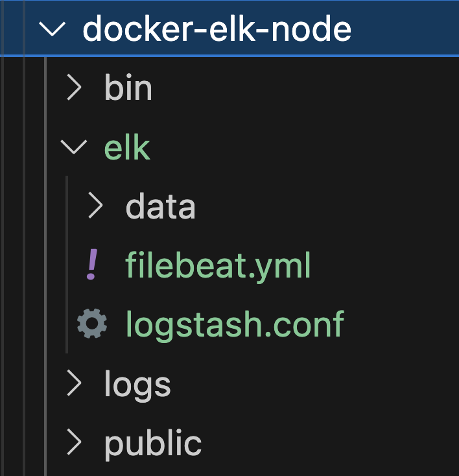
Task: Expand the data folder chevron
Action: point(96,206)
